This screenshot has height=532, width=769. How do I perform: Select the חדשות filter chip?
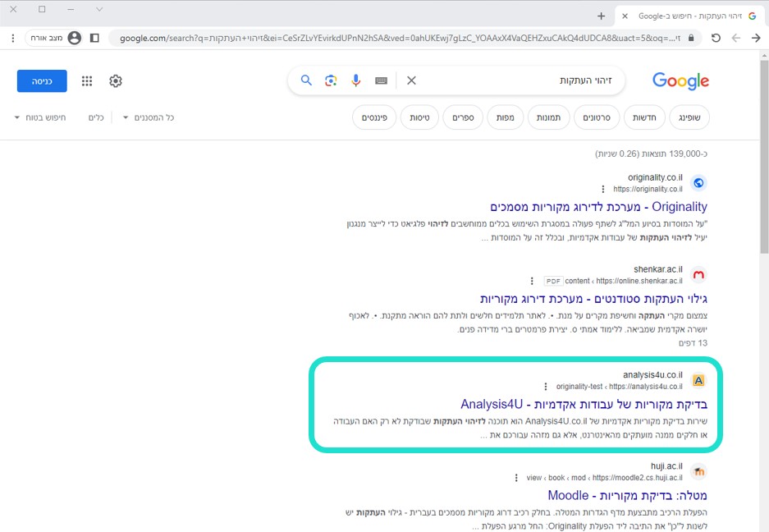pyautogui.click(x=644, y=117)
